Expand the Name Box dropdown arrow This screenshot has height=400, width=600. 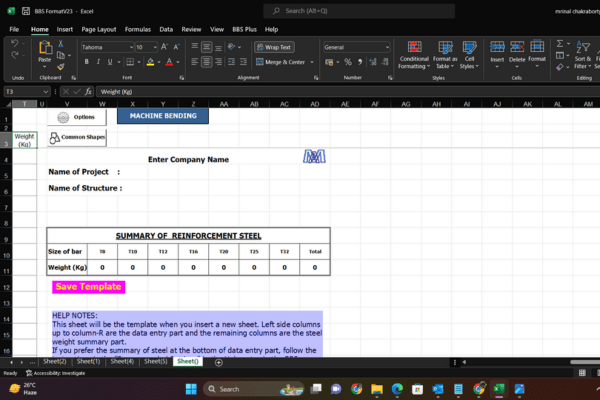click(x=46, y=91)
